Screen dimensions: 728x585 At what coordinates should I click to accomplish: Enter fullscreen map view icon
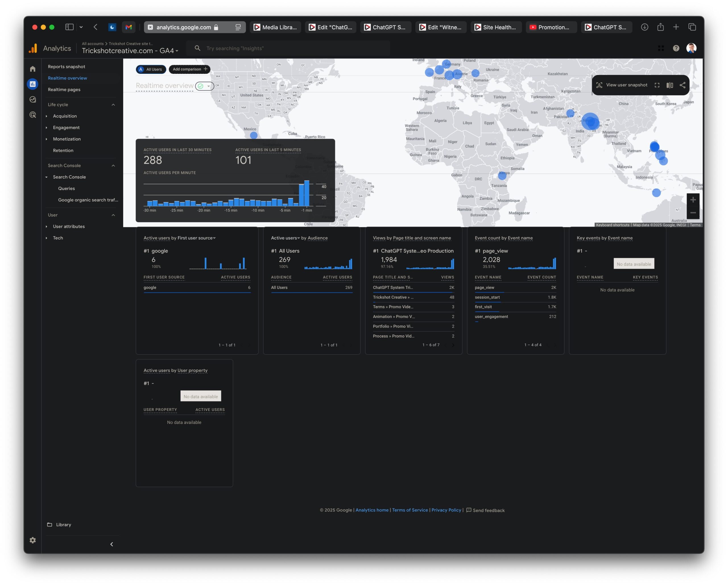(x=657, y=85)
